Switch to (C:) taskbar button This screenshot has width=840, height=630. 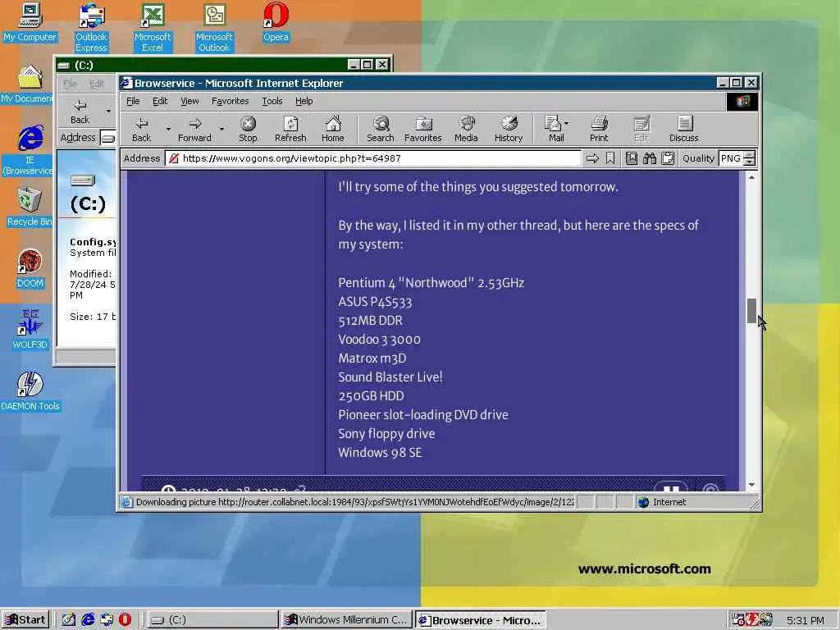click(212, 620)
